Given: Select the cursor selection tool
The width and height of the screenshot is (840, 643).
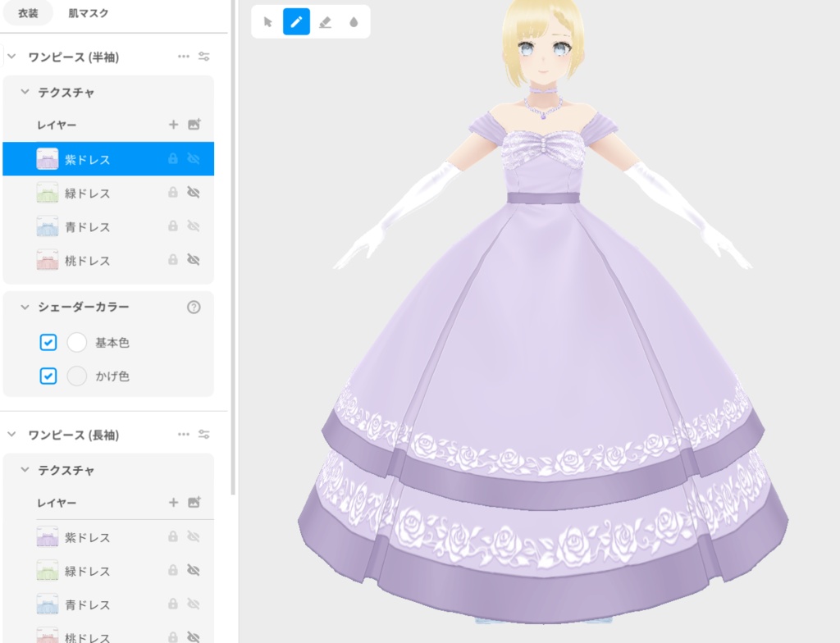Looking at the screenshot, I should [x=267, y=21].
